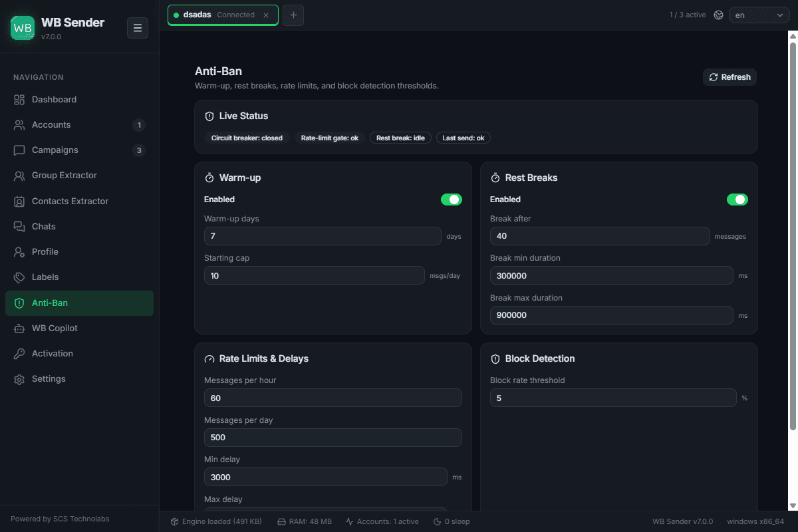Click the Anti-Ban shield icon in sidebar
The height and width of the screenshot is (532, 798).
point(19,303)
